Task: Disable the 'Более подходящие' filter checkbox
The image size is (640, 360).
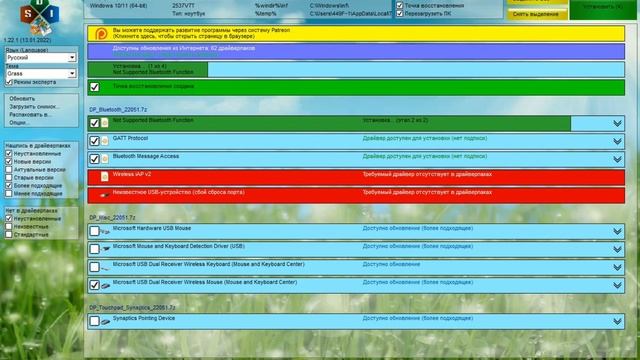Action: tap(9, 185)
